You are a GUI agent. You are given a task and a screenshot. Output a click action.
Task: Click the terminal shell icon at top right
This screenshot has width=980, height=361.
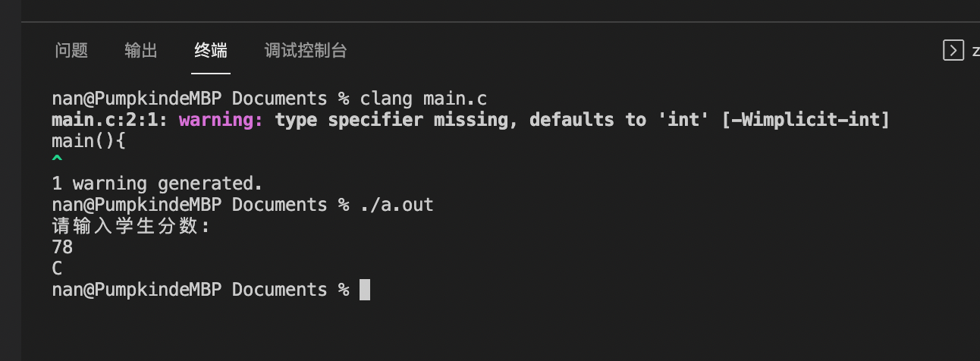953,51
